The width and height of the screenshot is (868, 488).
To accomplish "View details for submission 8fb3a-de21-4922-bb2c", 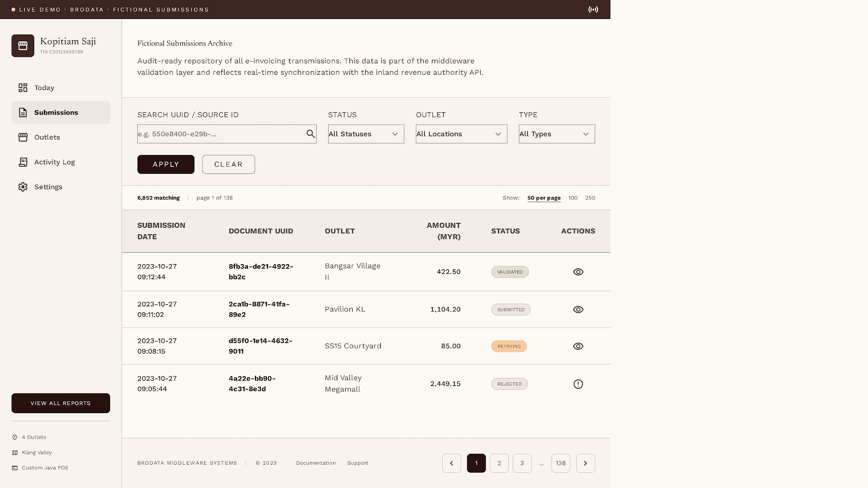I will pyautogui.click(x=578, y=272).
